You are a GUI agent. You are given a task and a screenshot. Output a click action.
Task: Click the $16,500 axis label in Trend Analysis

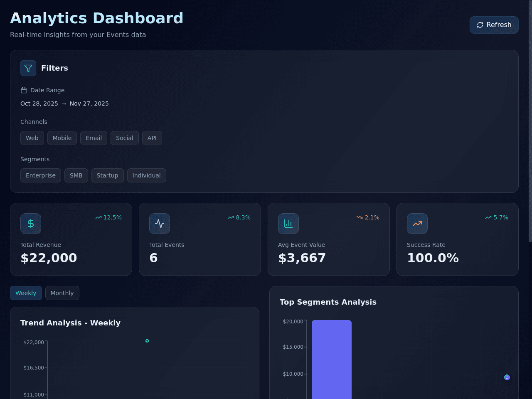[34, 368]
